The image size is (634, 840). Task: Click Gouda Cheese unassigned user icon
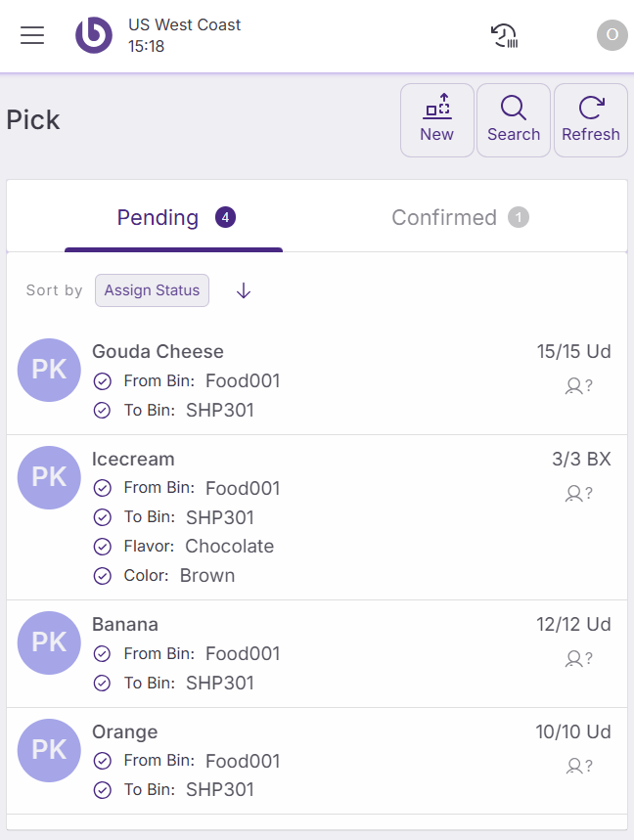[578, 386]
